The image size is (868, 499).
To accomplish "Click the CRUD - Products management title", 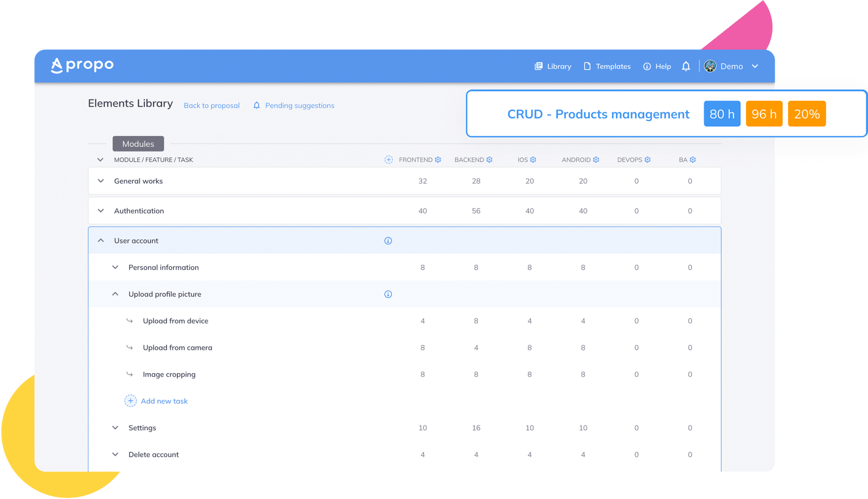I will [598, 114].
